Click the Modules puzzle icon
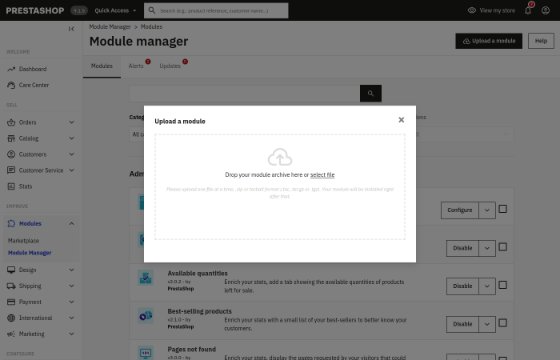Image resolution: width=560 pixels, height=360 pixels. 11,224
